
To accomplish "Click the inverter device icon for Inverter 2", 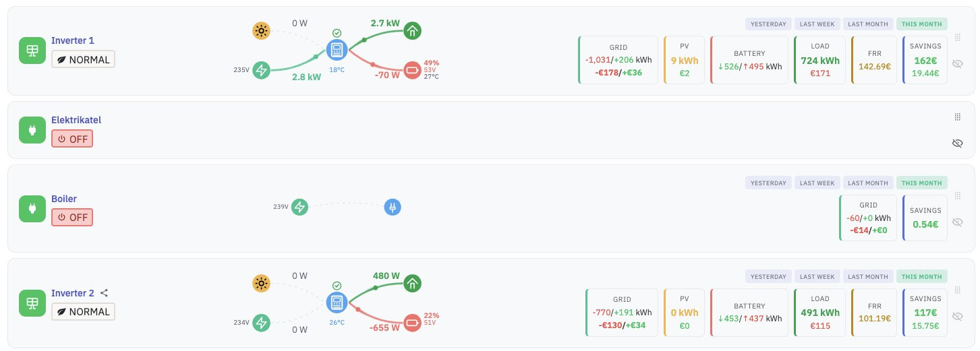I will [336, 302].
